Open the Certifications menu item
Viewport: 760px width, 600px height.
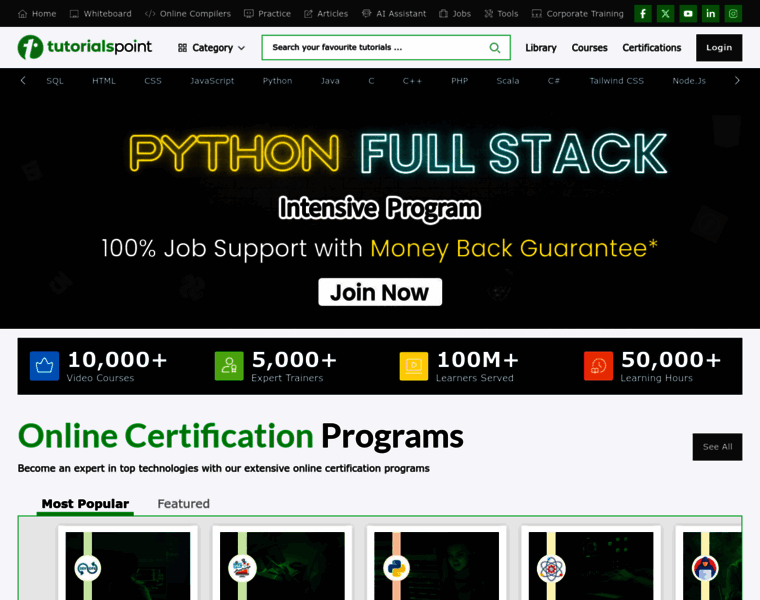pos(652,47)
